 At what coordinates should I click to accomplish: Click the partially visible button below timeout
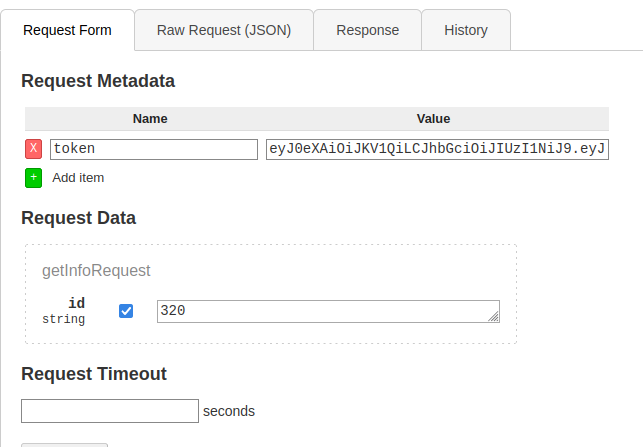tap(64, 445)
